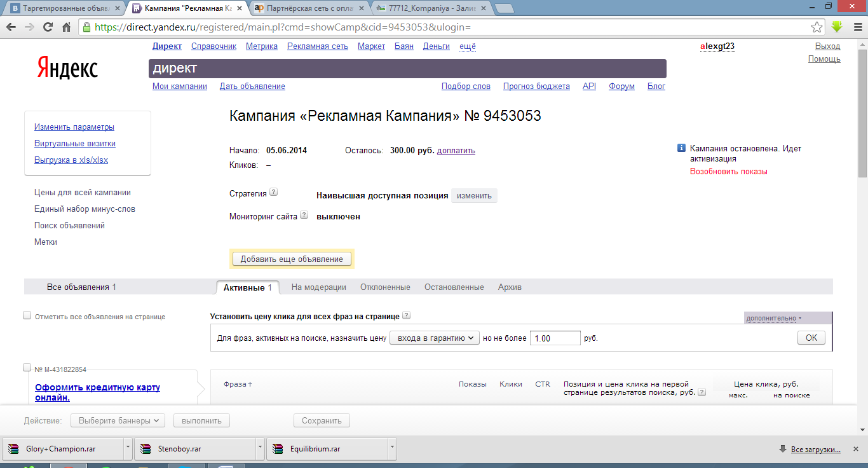Open the 'входа в гарантию' price dropdown

pyautogui.click(x=434, y=338)
